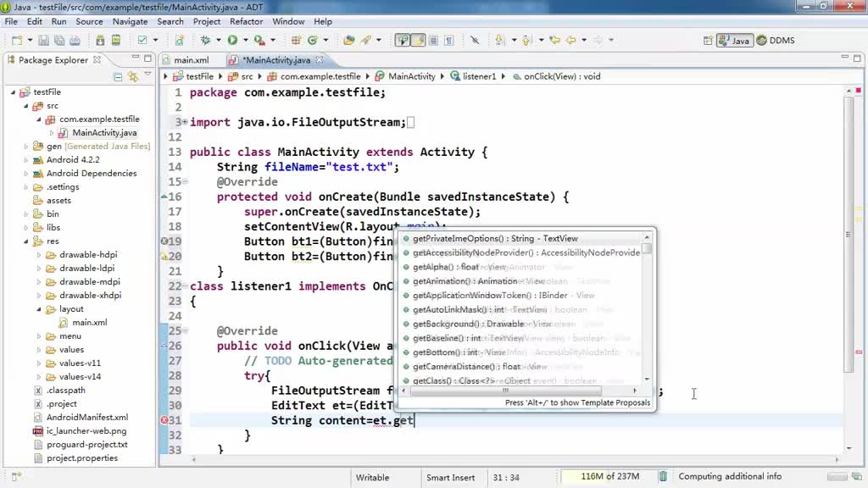
Task: Open the Debug dropdown arrow
Action: (218, 41)
